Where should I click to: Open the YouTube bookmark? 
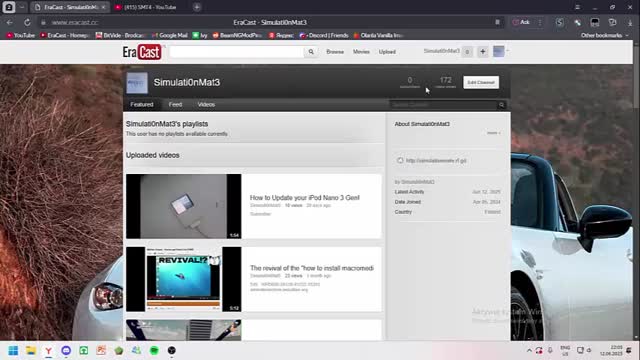[x=20, y=36]
